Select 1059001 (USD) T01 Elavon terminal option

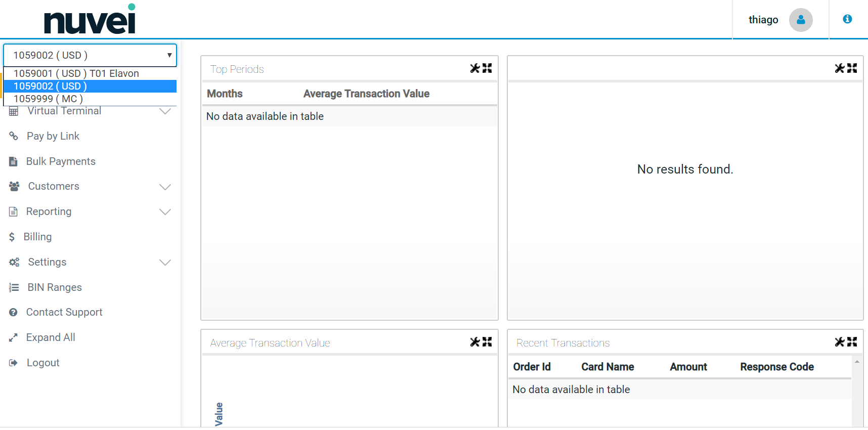pos(76,73)
